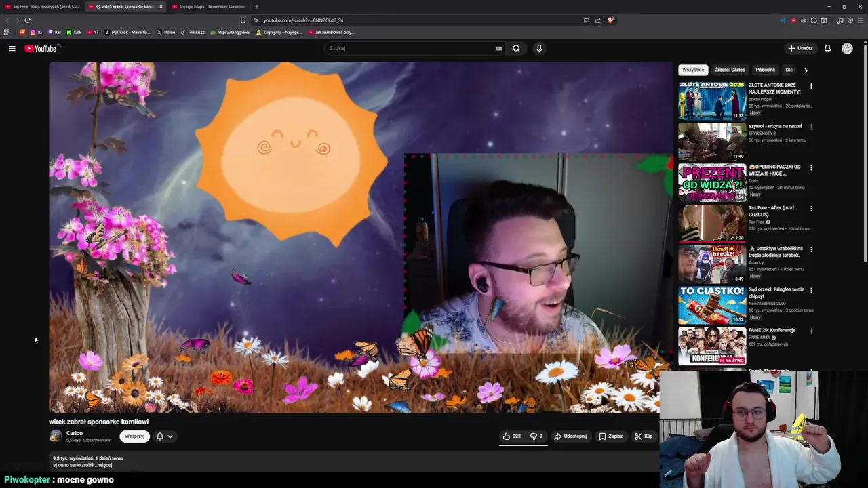Click the 'Zapisz' save button
The image size is (868, 488).
click(610, 436)
